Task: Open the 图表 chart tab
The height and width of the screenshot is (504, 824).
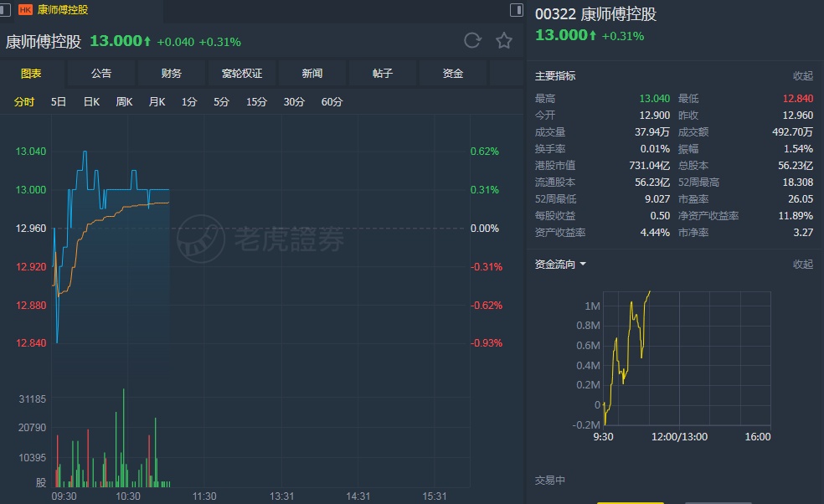Action: click(x=31, y=74)
